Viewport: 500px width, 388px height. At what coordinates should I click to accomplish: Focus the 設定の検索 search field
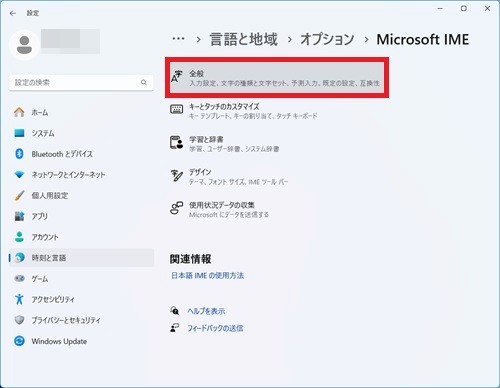click(x=82, y=82)
